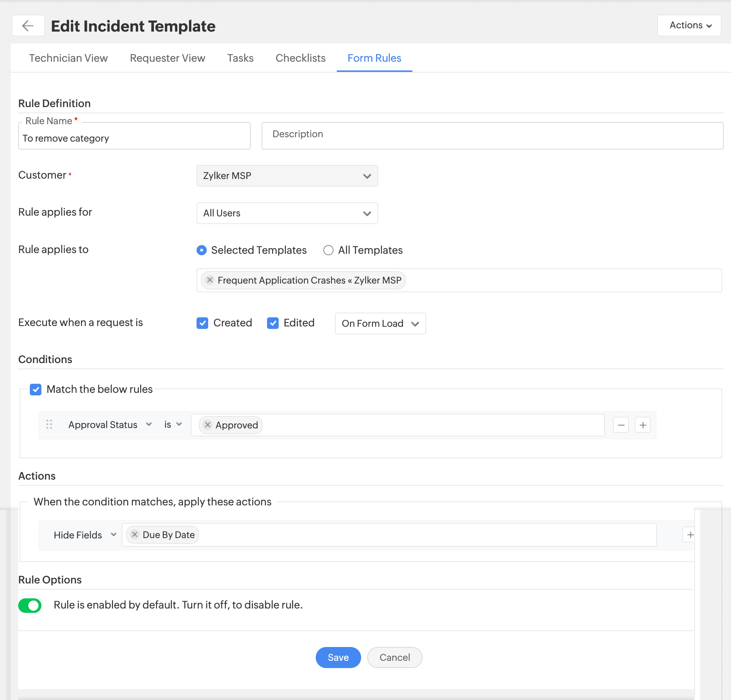Image resolution: width=731 pixels, height=700 pixels.
Task: Click the back arrow icon
Action: pos(28,25)
